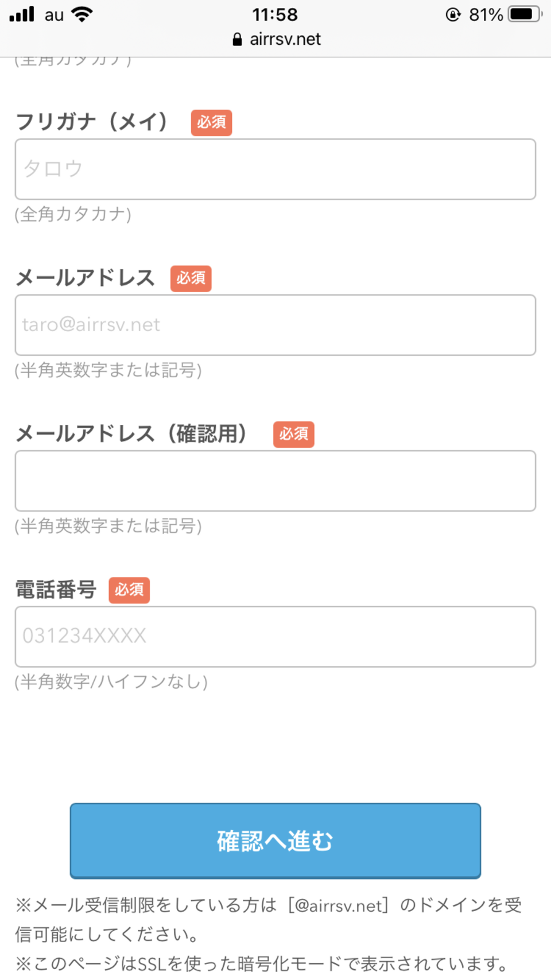Focus the フリガナ（メイ） input field
551x980 pixels.
(275, 169)
